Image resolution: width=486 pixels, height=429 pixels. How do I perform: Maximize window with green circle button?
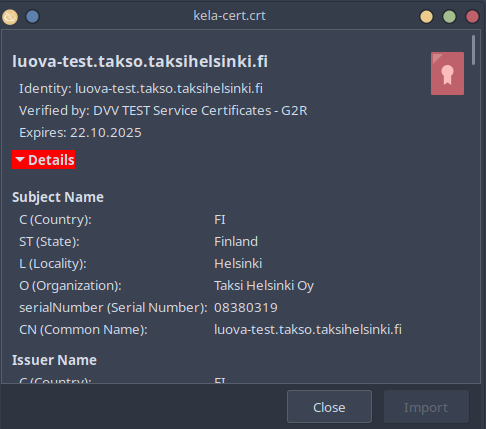[x=449, y=17]
